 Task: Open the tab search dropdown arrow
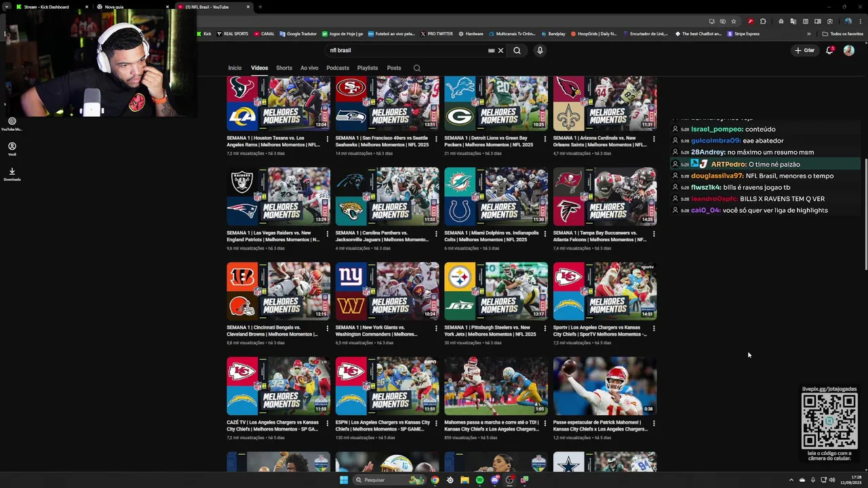6,7
